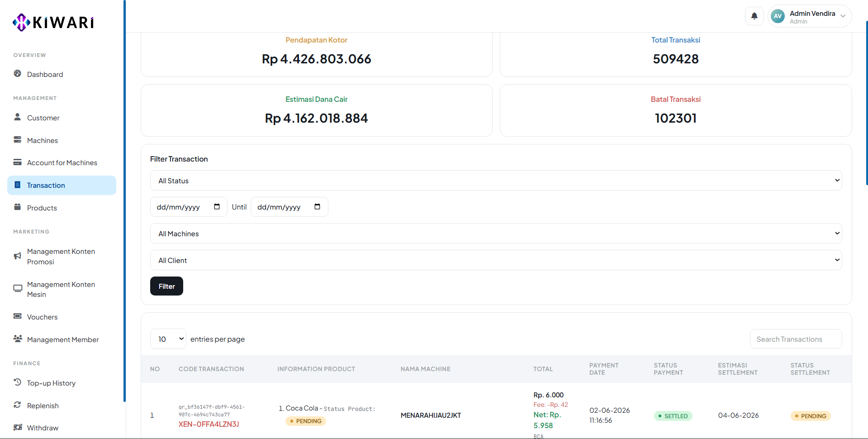Click the Management Member group icon
Viewport: 868px width, 439px height.
point(18,339)
